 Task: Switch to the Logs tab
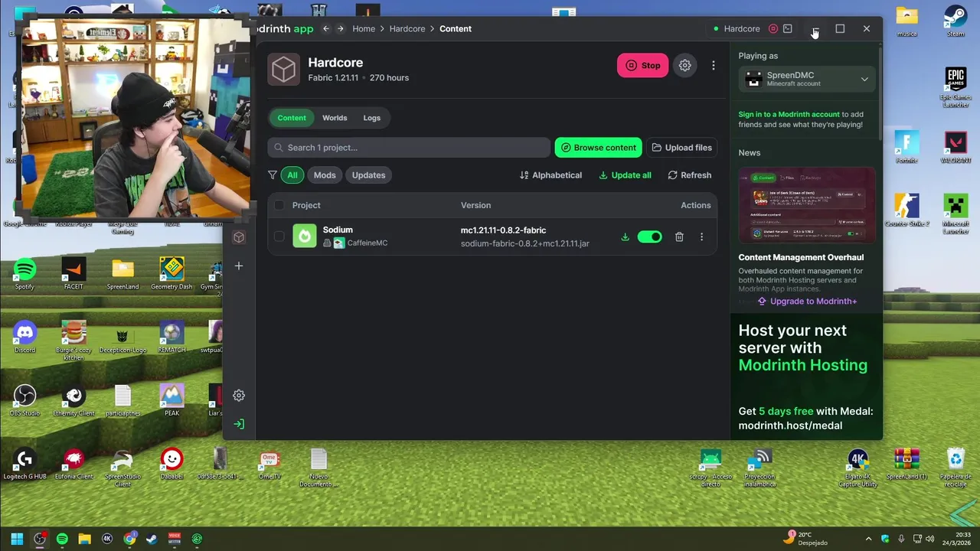tap(372, 118)
